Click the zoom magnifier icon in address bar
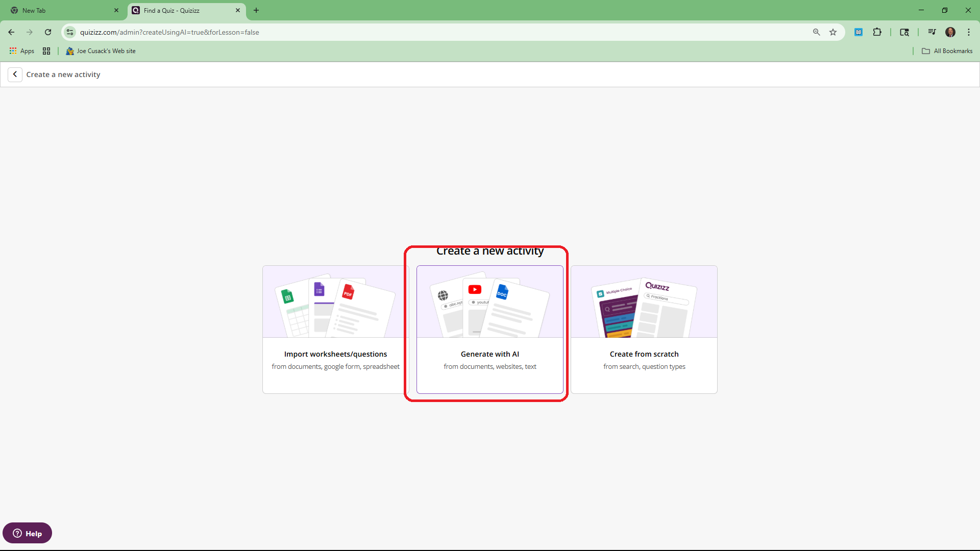Viewport: 980px width, 551px height. 816,32
